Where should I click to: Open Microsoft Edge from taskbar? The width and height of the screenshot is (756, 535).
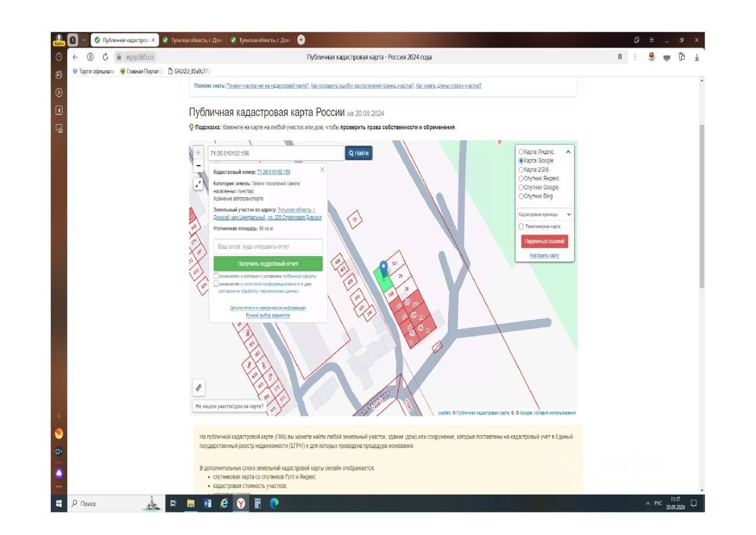pos(273,504)
